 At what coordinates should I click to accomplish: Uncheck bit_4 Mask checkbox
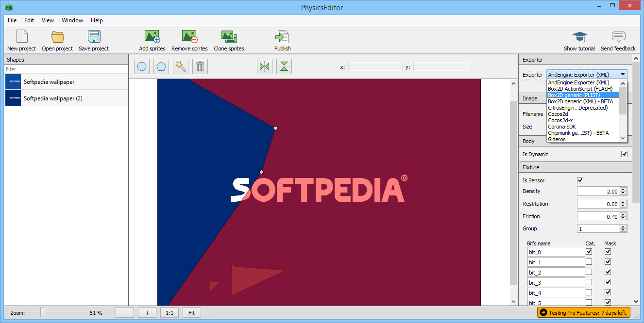tap(608, 292)
